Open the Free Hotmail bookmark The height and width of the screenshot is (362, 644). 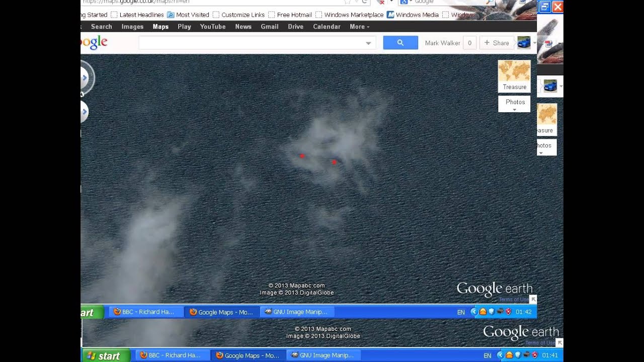click(x=290, y=15)
